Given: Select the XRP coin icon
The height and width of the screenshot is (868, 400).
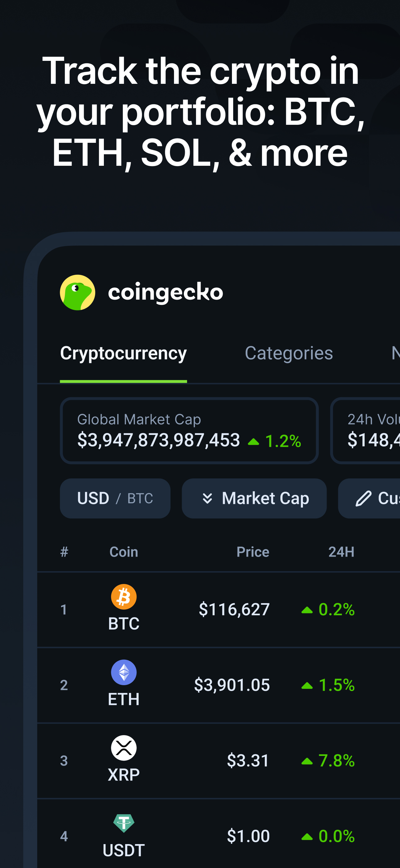Looking at the screenshot, I should [124, 748].
